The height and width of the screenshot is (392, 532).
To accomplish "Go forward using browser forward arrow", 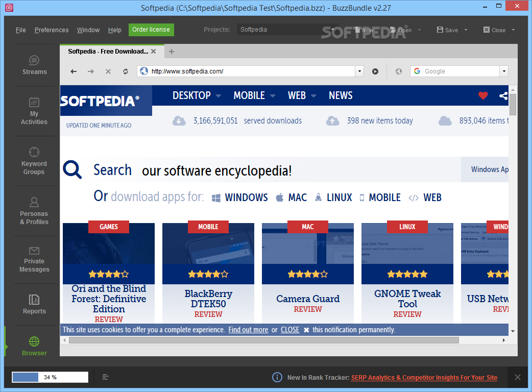I will point(90,71).
